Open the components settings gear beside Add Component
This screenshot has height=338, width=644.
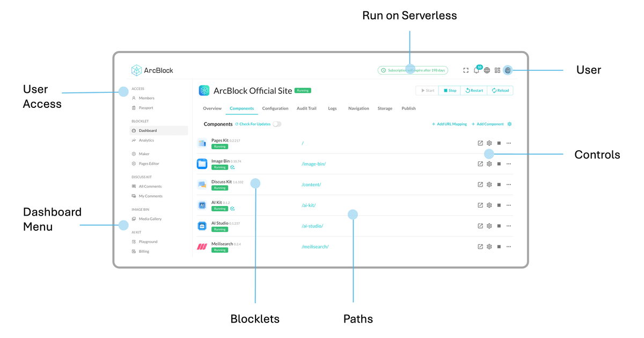coord(509,124)
